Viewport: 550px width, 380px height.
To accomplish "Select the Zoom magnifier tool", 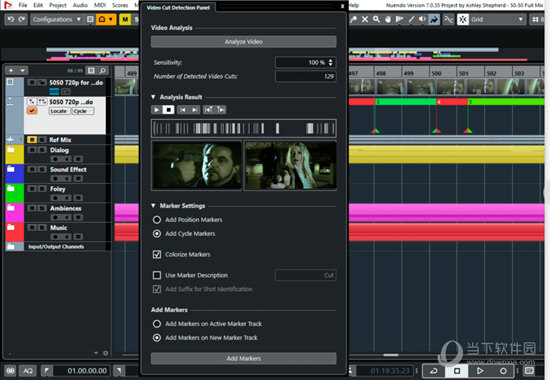I will click(376, 19).
